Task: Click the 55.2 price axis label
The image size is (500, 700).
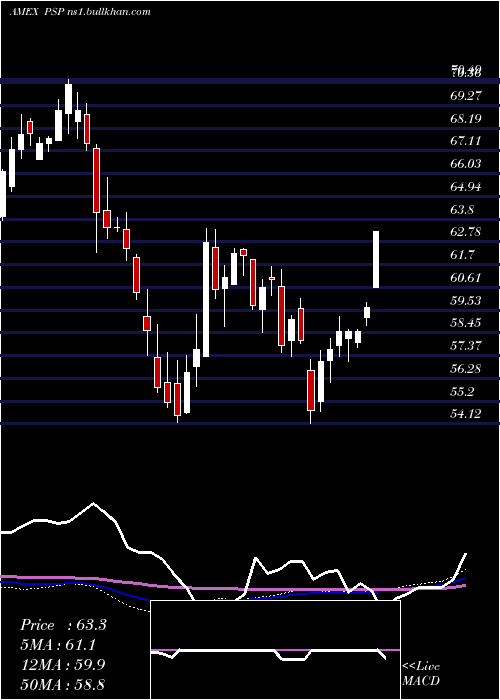Action: coord(462,392)
